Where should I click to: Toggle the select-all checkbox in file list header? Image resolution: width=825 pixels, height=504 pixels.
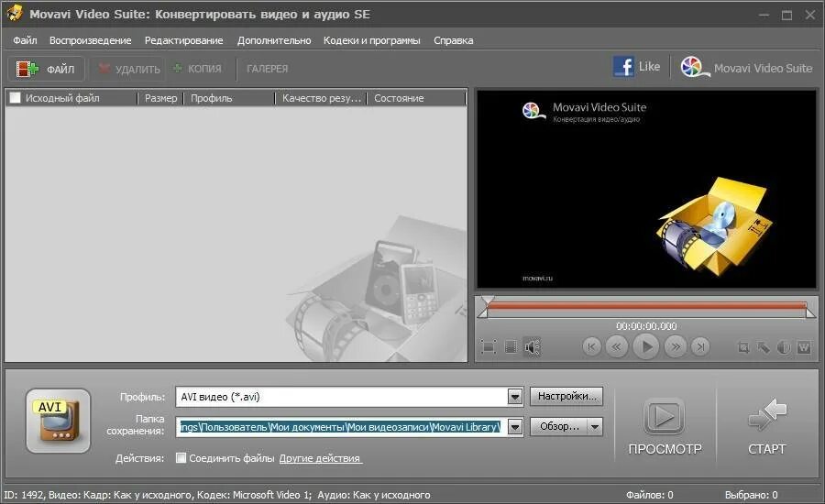point(16,98)
